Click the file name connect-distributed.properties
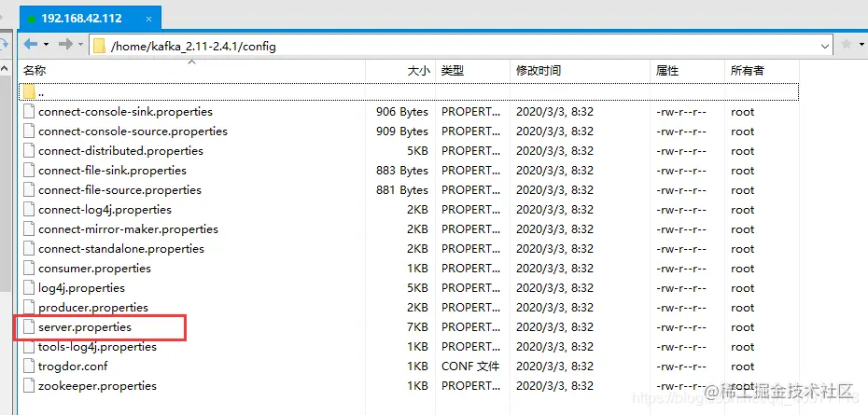Screen dimensions: 868x415 [x=120, y=151]
